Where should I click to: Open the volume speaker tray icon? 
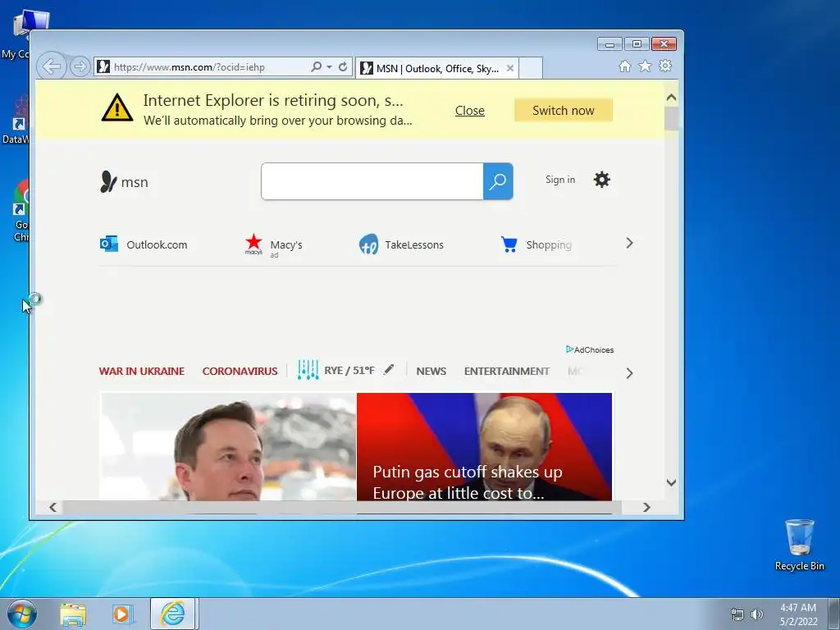click(x=757, y=614)
